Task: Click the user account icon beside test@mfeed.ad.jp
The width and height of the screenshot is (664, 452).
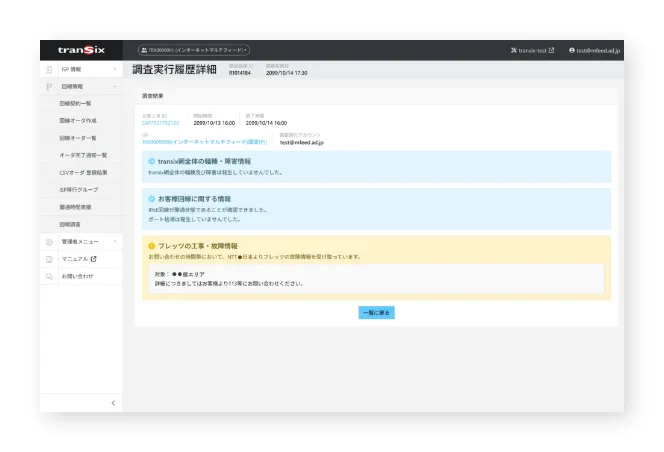Action: tap(572, 49)
